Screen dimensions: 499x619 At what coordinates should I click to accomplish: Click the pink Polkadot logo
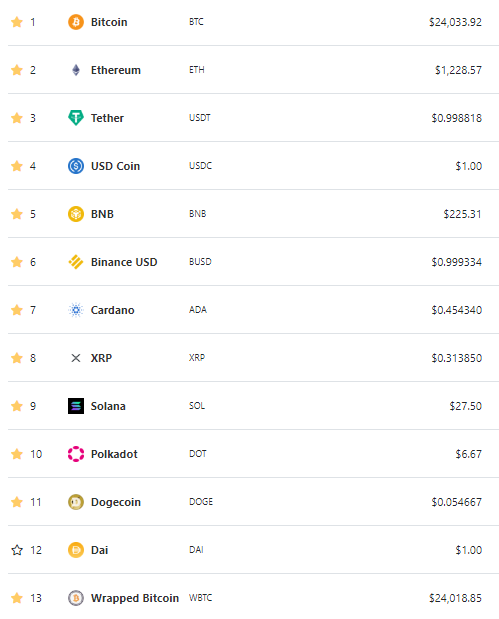pyautogui.click(x=76, y=454)
